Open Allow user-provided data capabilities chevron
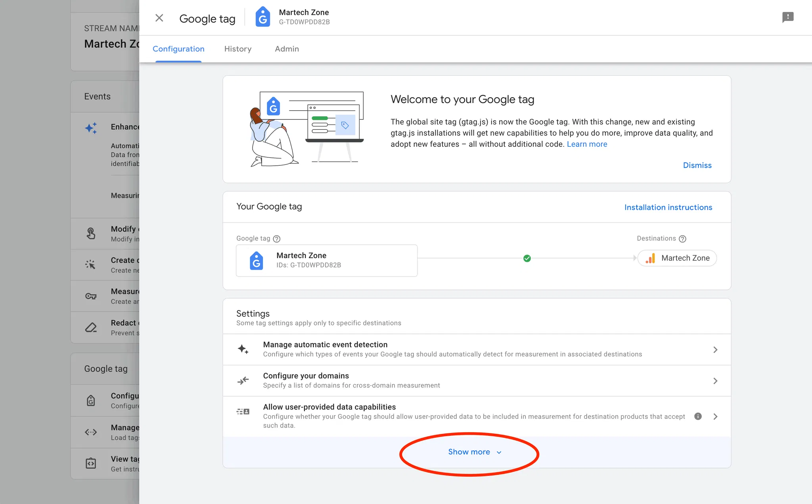This screenshot has width=812, height=504. point(715,416)
